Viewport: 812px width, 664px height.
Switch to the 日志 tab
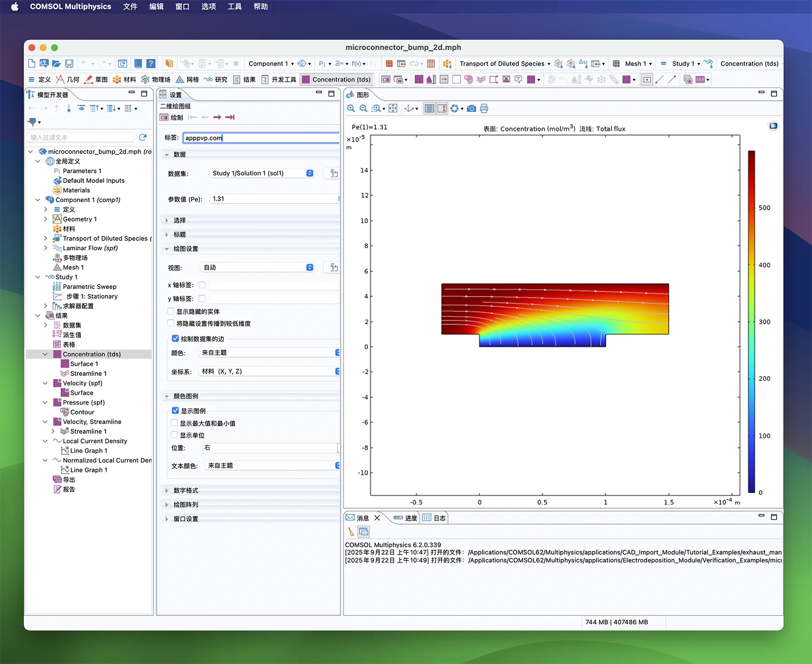[434, 518]
